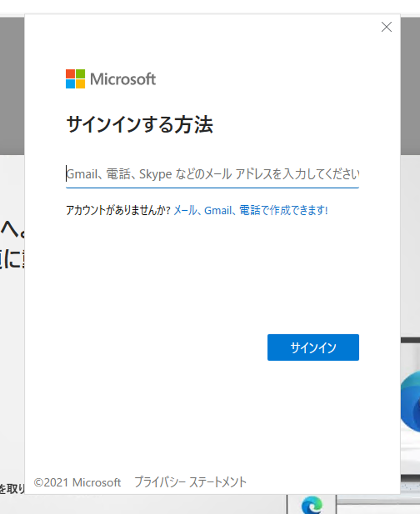420x514 pixels.
Task: Close the sign-in dialog with the X
Action: click(386, 27)
